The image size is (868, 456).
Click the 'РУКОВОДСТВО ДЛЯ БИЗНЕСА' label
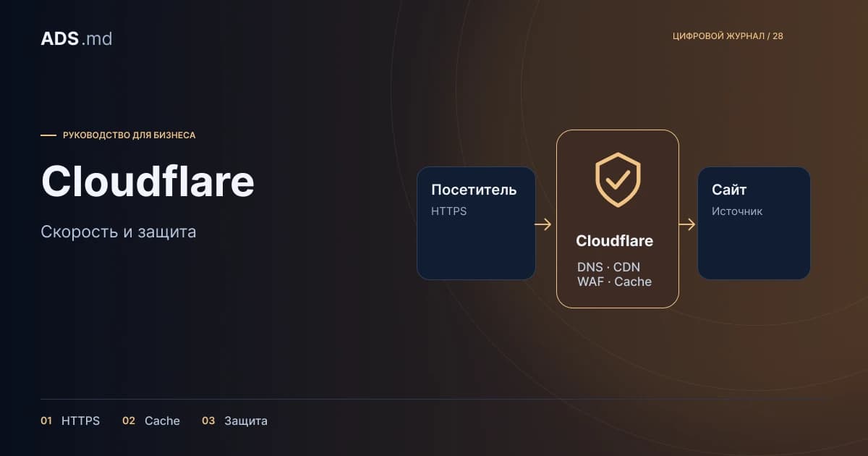coord(129,135)
